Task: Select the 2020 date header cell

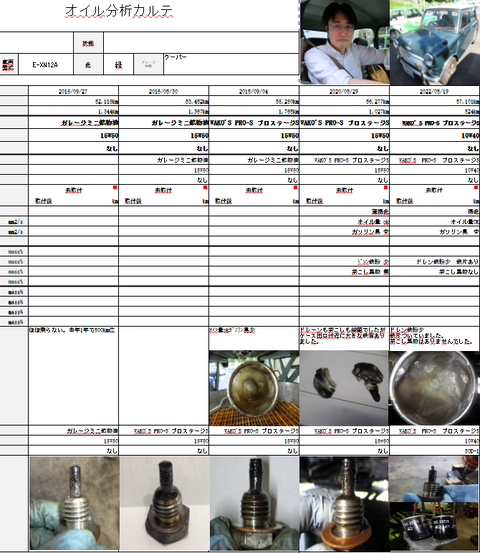Action: tap(344, 91)
